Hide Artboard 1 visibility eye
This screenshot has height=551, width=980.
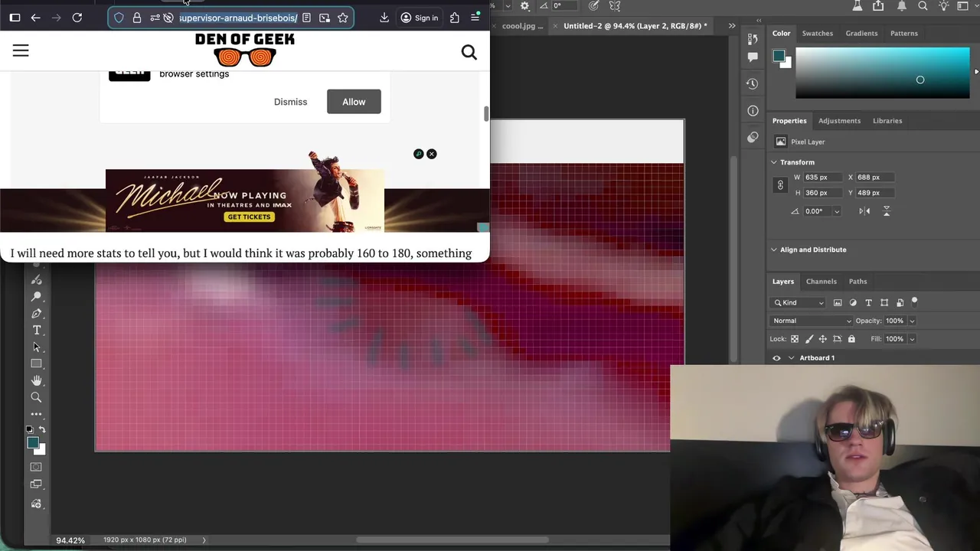pyautogui.click(x=776, y=358)
